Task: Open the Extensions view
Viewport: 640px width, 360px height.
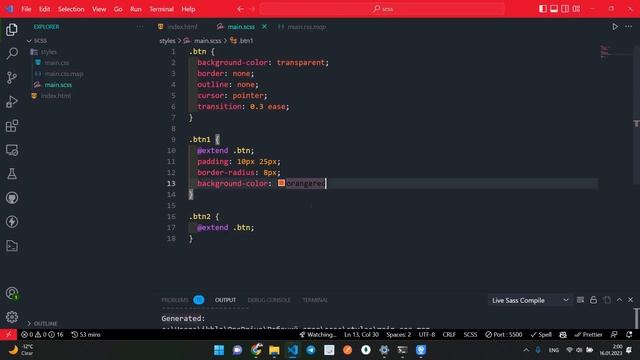Action: click(x=12, y=126)
